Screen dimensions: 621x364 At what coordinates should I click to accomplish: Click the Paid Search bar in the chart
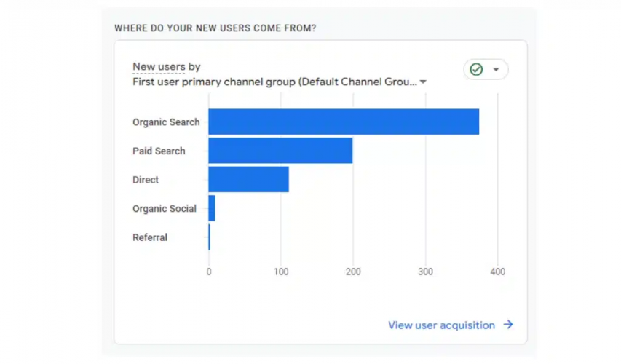pos(280,151)
